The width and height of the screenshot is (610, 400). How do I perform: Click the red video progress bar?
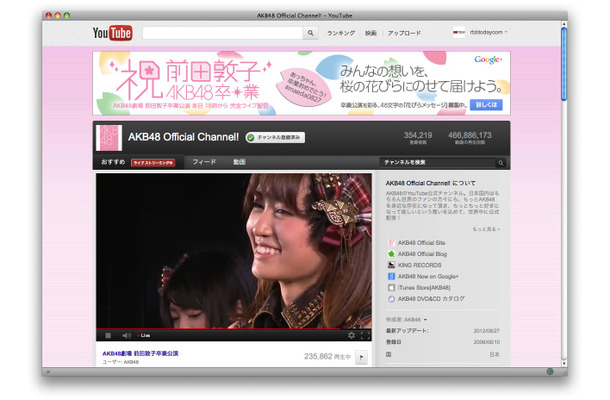219,329
